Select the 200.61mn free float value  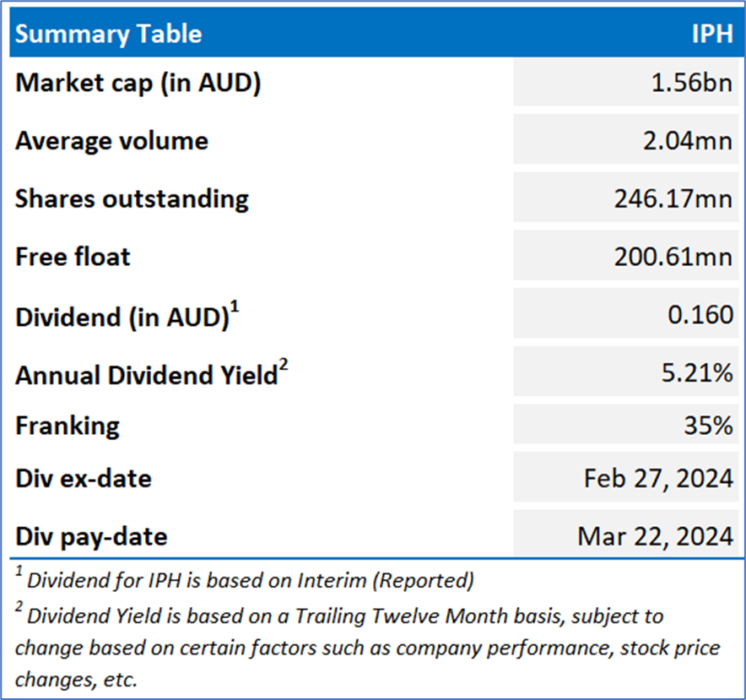pyautogui.click(x=674, y=256)
